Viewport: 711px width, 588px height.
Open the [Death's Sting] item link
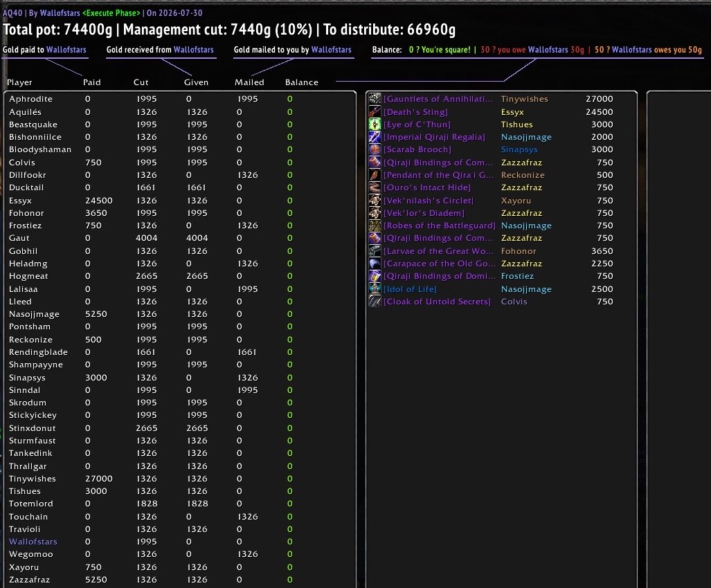click(x=415, y=112)
